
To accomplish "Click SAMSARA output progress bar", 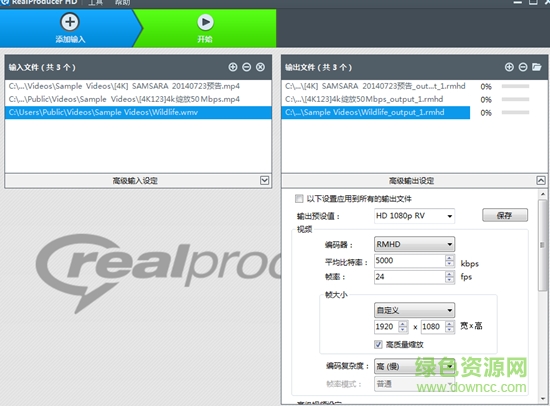I will (515, 86).
